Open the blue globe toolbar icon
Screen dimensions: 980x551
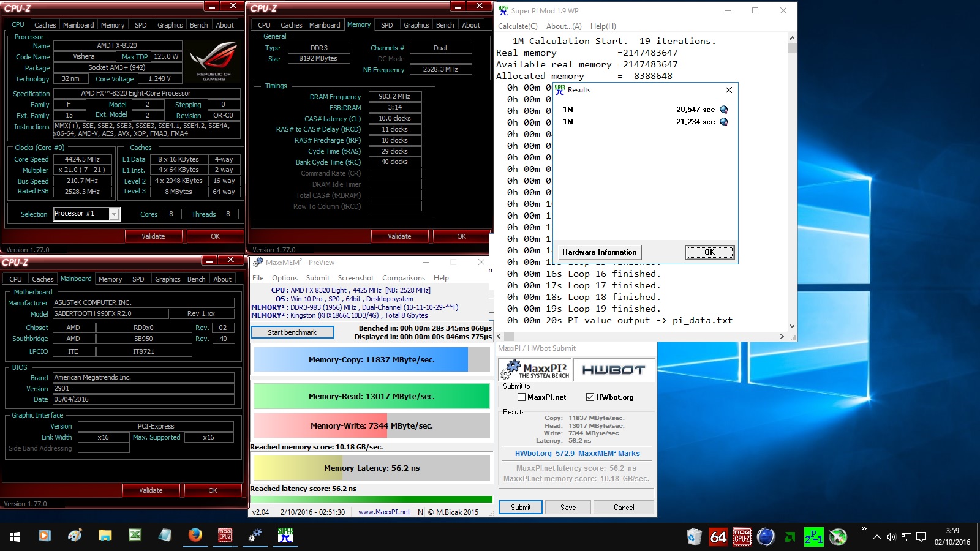click(x=766, y=537)
